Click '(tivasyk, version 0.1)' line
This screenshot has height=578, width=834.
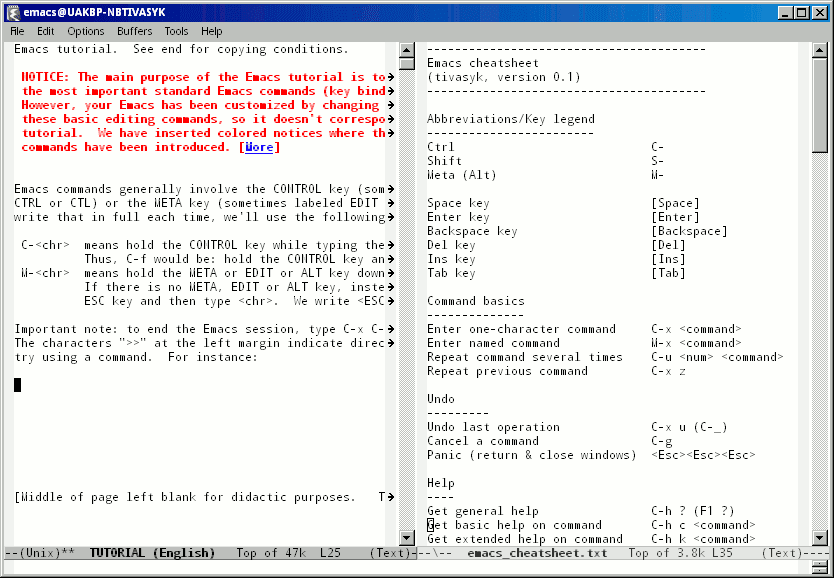point(504,77)
